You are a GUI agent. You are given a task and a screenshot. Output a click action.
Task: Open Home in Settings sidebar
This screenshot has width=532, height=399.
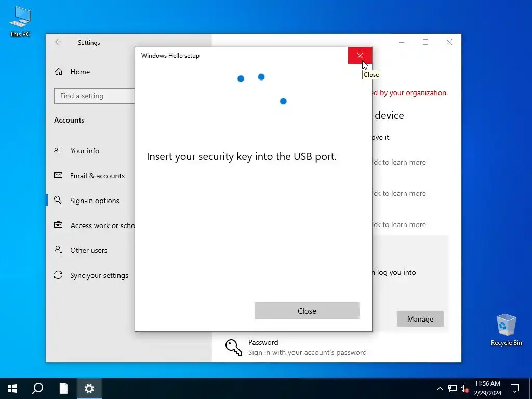pyautogui.click(x=80, y=72)
